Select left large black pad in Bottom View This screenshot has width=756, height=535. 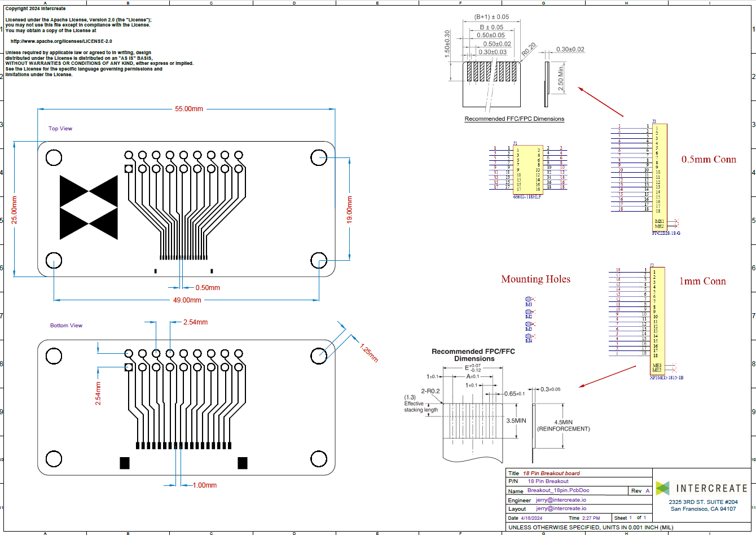tap(125, 463)
